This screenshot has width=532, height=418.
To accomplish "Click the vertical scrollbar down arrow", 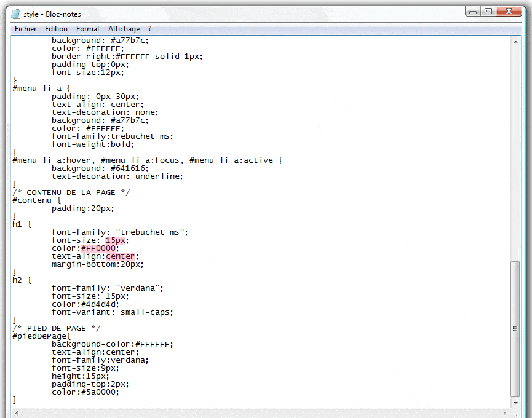I will (x=515, y=404).
